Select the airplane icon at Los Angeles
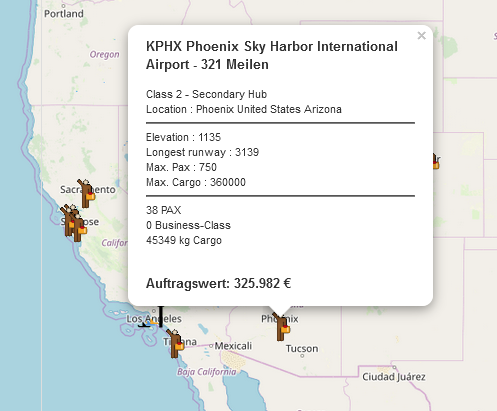The width and height of the screenshot is (497, 411). [x=148, y=323]
